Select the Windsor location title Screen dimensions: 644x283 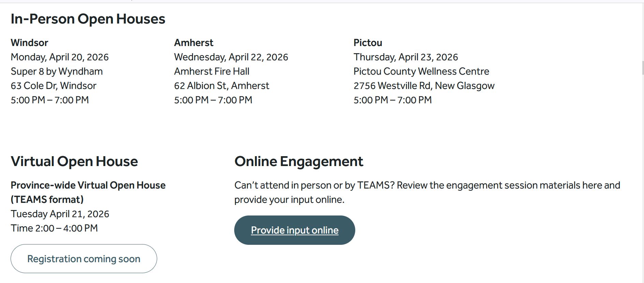[x=30, y=43]
